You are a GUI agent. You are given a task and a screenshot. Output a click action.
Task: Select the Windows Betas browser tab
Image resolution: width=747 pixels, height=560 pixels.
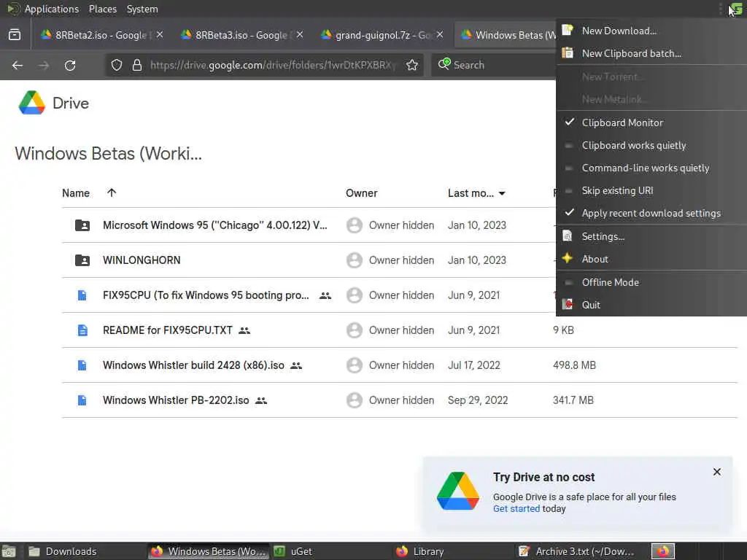point(506,35)
